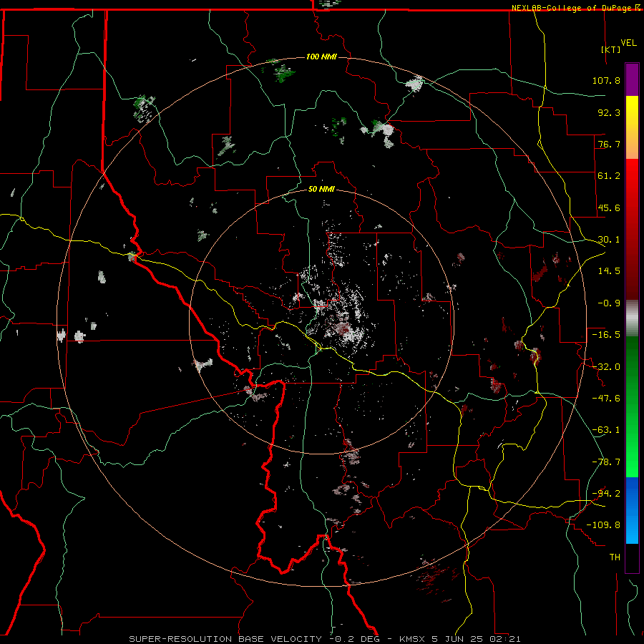This screenshot has height=644, width=644.
Task: Click the 30.1 velocity scale value
Action: [x=609, y=240]
